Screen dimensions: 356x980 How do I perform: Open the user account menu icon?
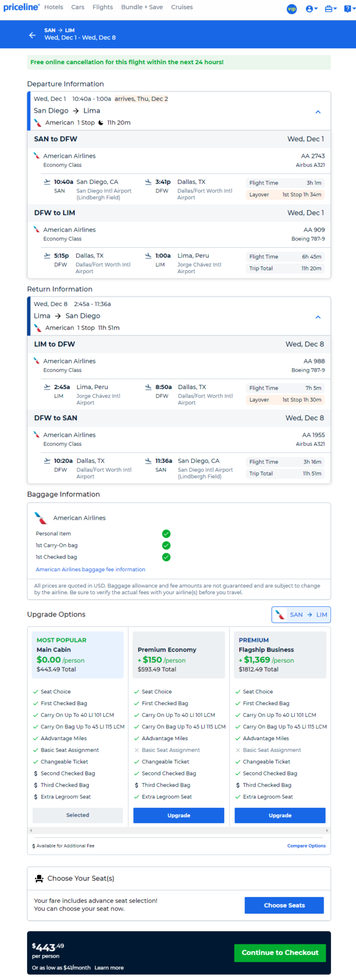311,9
